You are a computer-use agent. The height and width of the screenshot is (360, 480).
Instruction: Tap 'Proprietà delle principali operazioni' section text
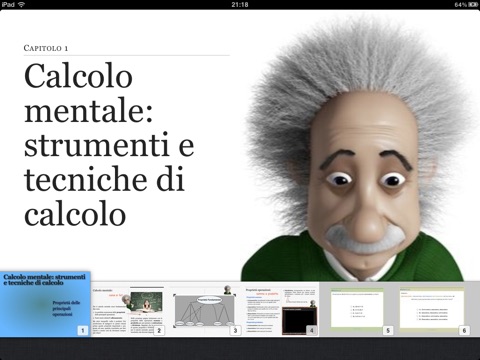click(x=66, y=308)
